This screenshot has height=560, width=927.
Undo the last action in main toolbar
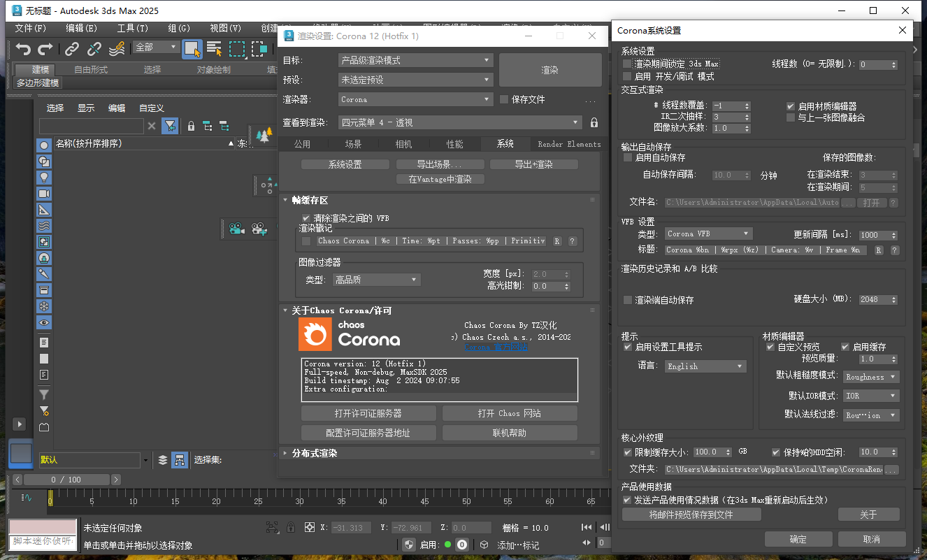tap(24, 49)
